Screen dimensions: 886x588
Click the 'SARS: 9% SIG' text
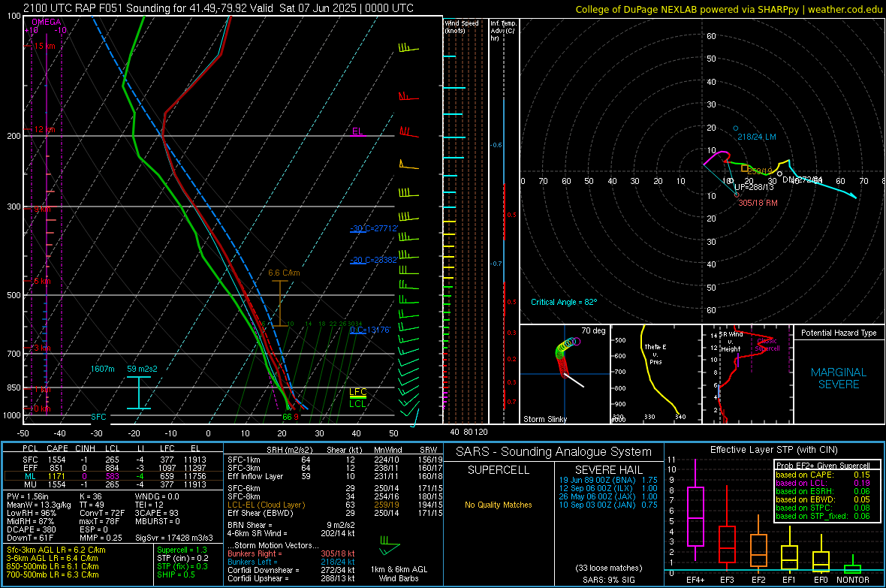tap(608, 580)
